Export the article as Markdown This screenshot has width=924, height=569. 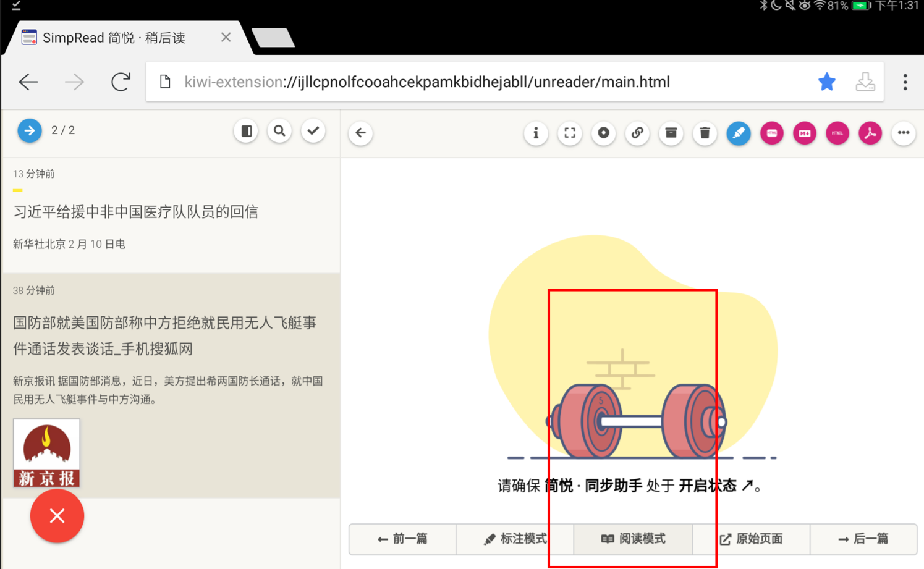(x=804, y=133)
